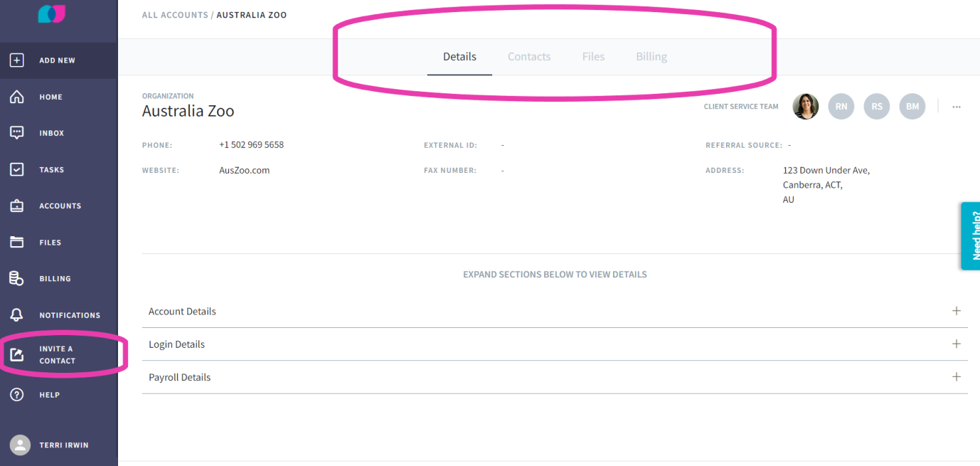Click the Fax Number label
This screenshot has width=980, height=466.
pyautogui.click(x=450, y=171)
